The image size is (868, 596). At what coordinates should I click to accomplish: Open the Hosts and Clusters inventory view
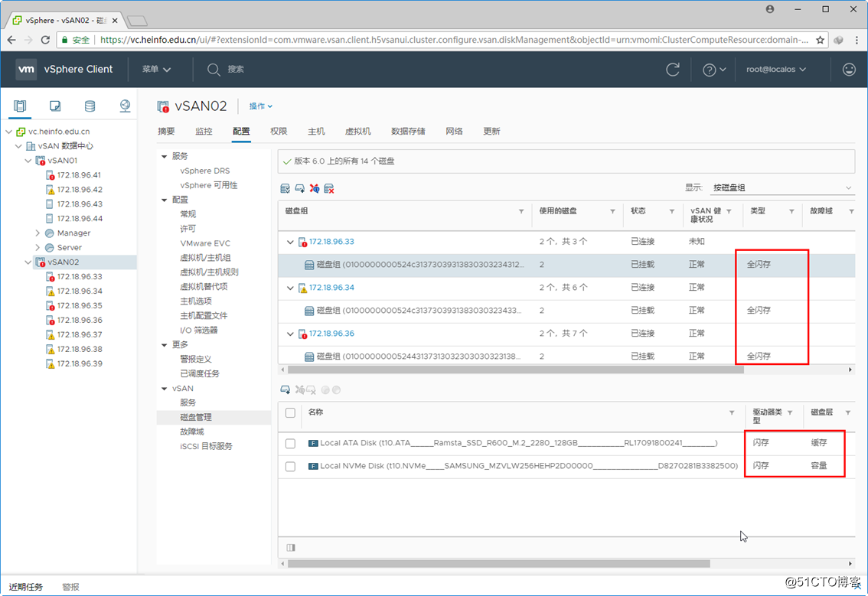(x=20, y=106)
